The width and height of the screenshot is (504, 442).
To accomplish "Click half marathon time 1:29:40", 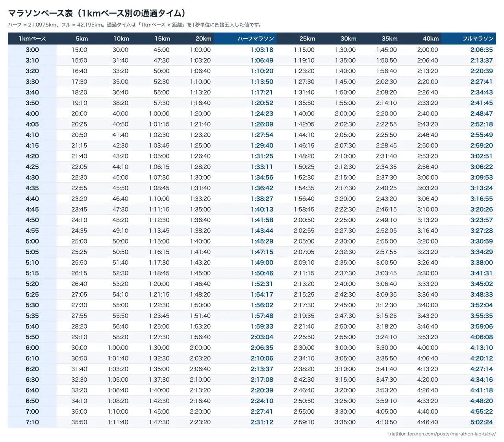I will (262, 145).
